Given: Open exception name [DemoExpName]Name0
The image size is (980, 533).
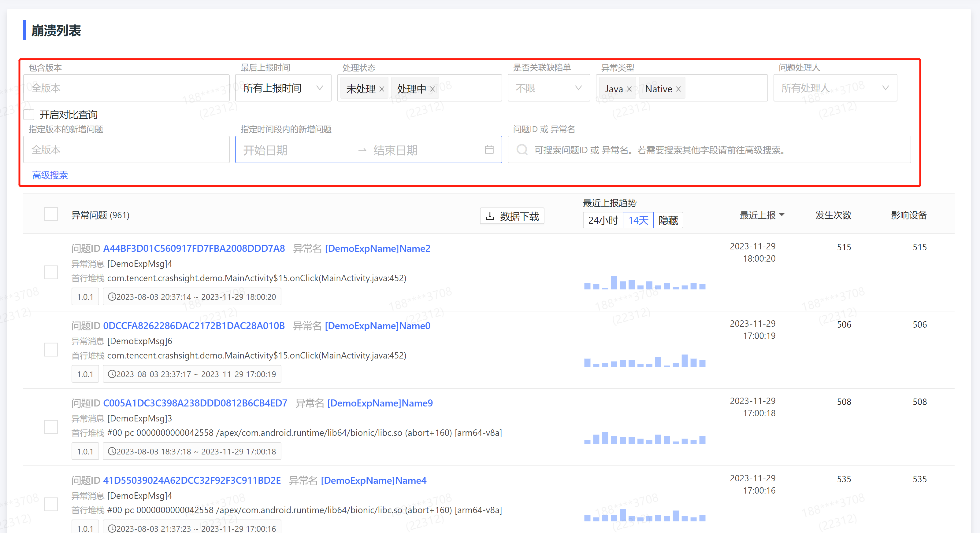Looking at the screenshot, I should click(x=377, y=325).
